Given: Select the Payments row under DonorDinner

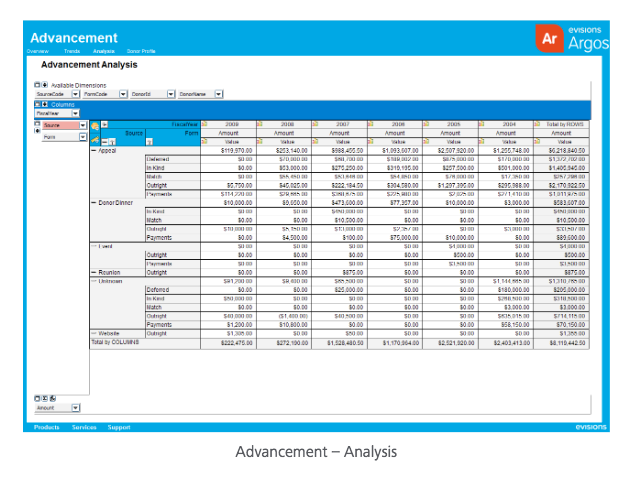Looking at the screenshot, I should click(173, 238).
